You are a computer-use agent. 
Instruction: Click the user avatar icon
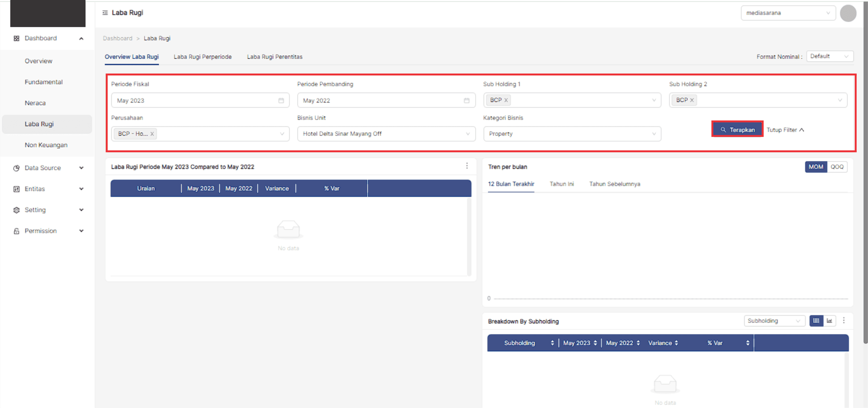tap(848, 13)
